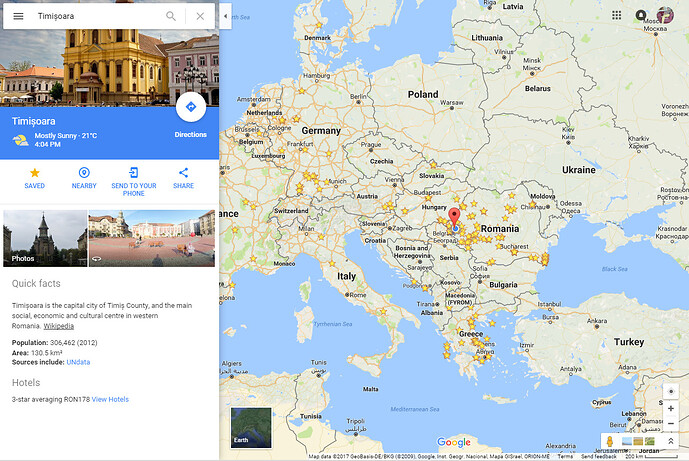Send Timișoara to your phone
Viewport: 689px width, 461px height.
pos(134,181)
